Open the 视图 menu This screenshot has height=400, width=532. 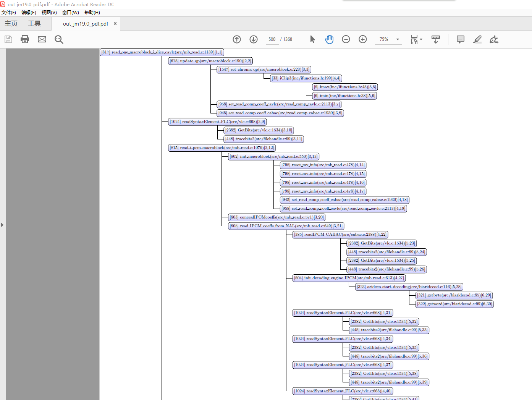(49, 12)
